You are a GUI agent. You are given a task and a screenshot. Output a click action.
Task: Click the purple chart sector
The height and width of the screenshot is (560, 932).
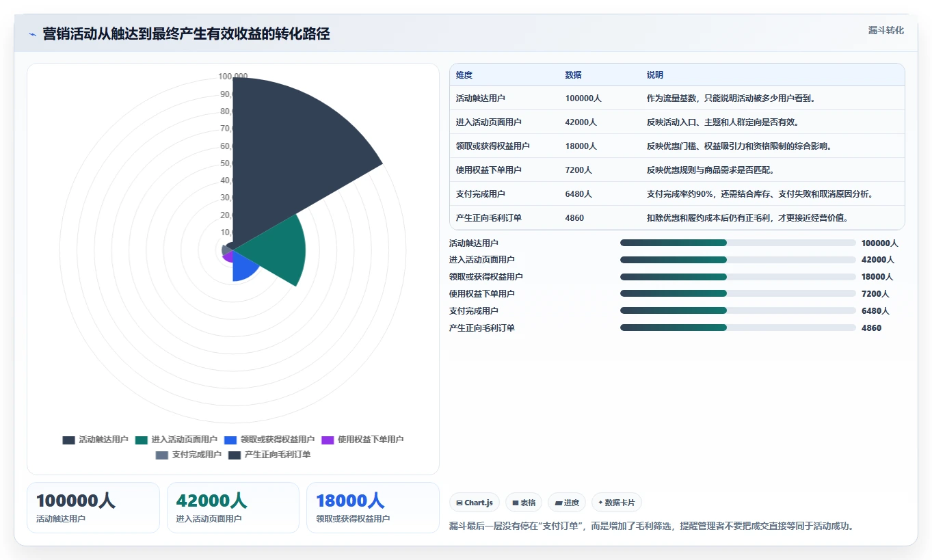[x=228, y=257]
